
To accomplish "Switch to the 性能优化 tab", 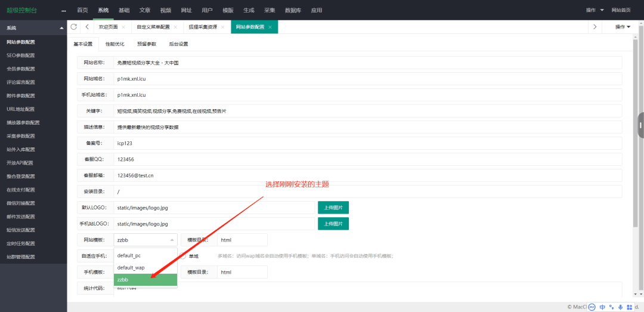I will (115, 44).
